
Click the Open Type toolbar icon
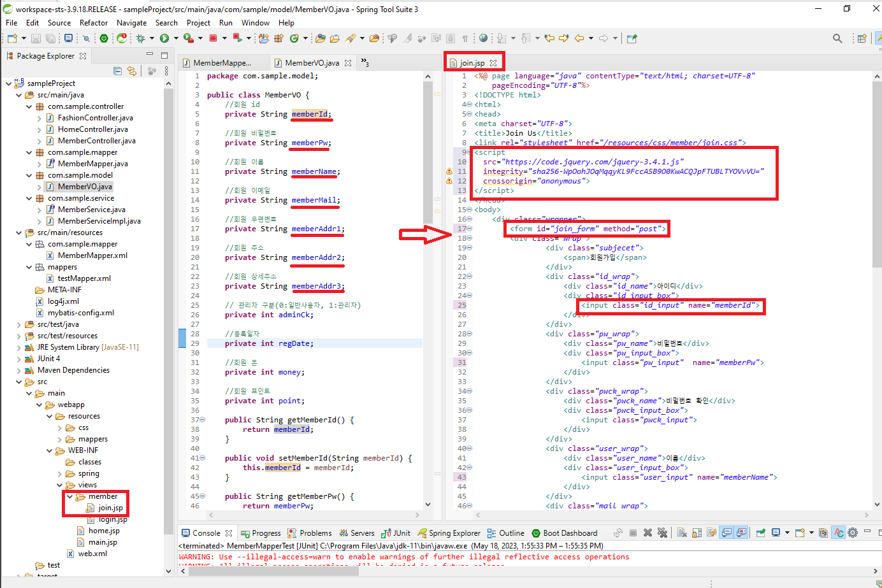click(x=320, y=38)
